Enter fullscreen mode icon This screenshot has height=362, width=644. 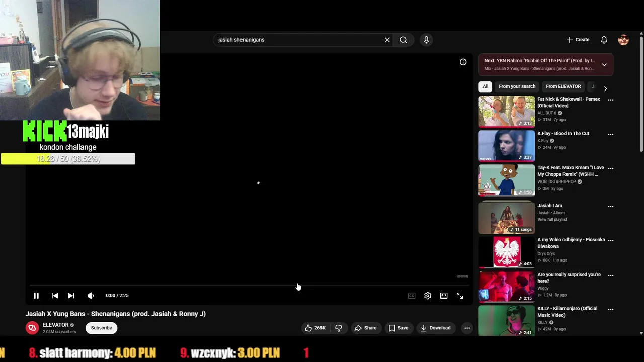point(460,296)
